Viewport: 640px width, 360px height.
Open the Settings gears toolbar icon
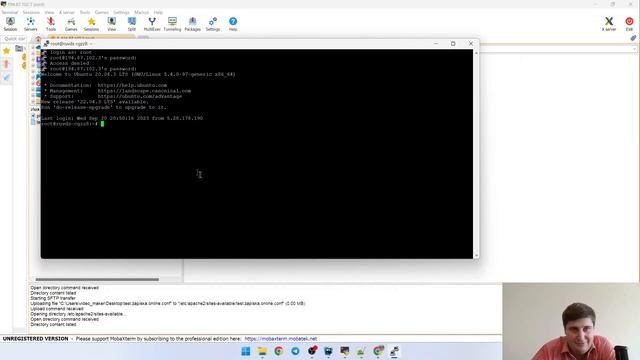(213, 24)
